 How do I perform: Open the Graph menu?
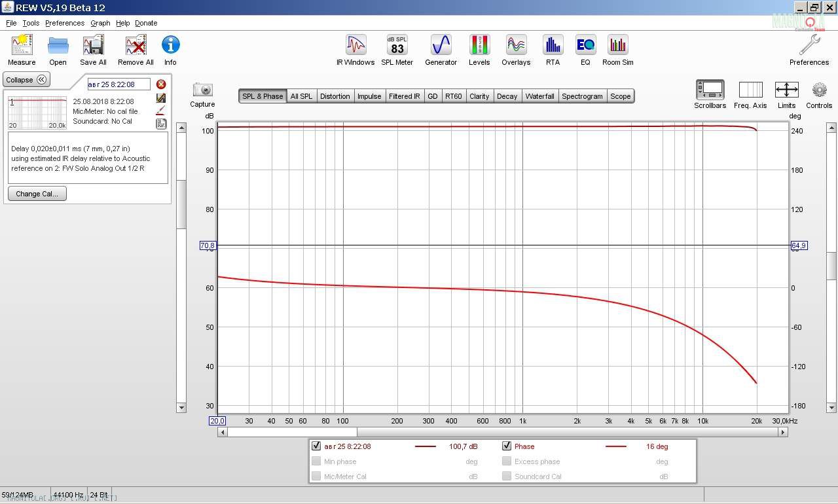(100, 23)
